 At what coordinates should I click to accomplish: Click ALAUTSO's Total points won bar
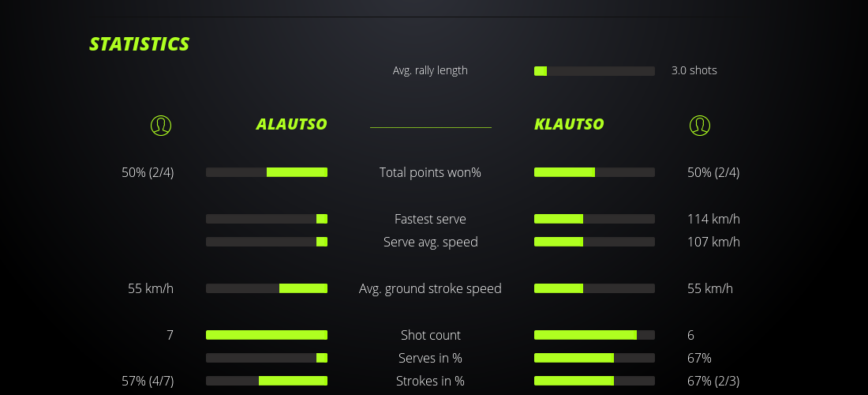[267, 172]
